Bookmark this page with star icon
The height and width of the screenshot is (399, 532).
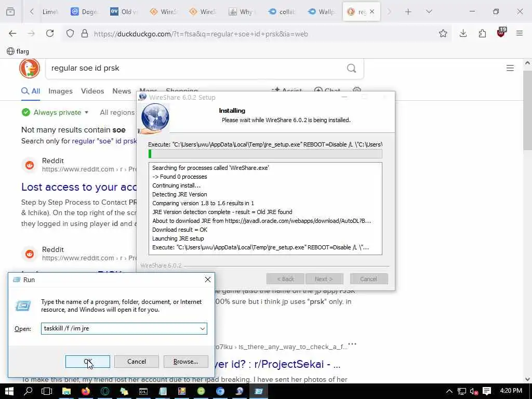coord(443,33)
